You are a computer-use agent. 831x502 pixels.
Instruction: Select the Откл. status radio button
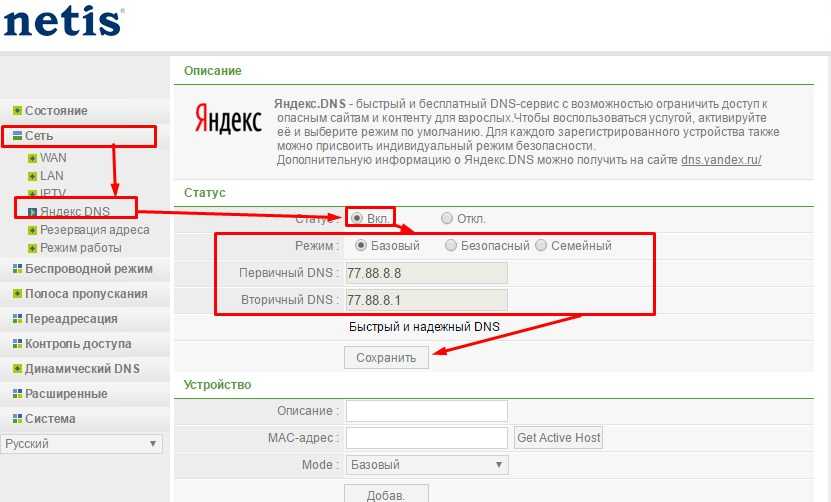point(447,218)
